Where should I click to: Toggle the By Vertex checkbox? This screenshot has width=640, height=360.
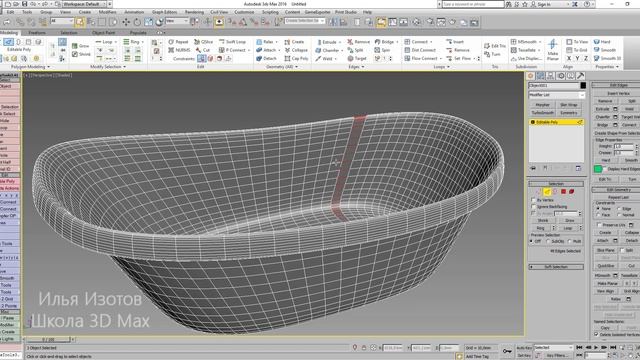533,200
